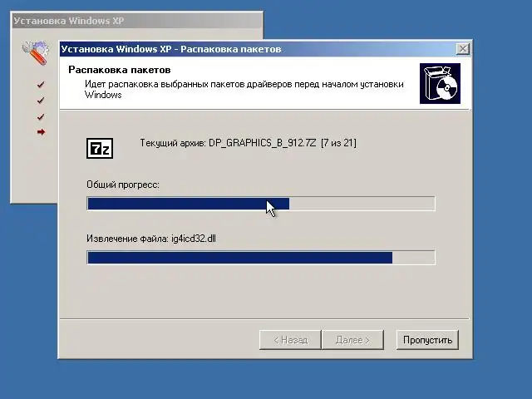532x399 pixels.
Task: Click the background Установка Windows XP title bar
Action: coord(137,21)
